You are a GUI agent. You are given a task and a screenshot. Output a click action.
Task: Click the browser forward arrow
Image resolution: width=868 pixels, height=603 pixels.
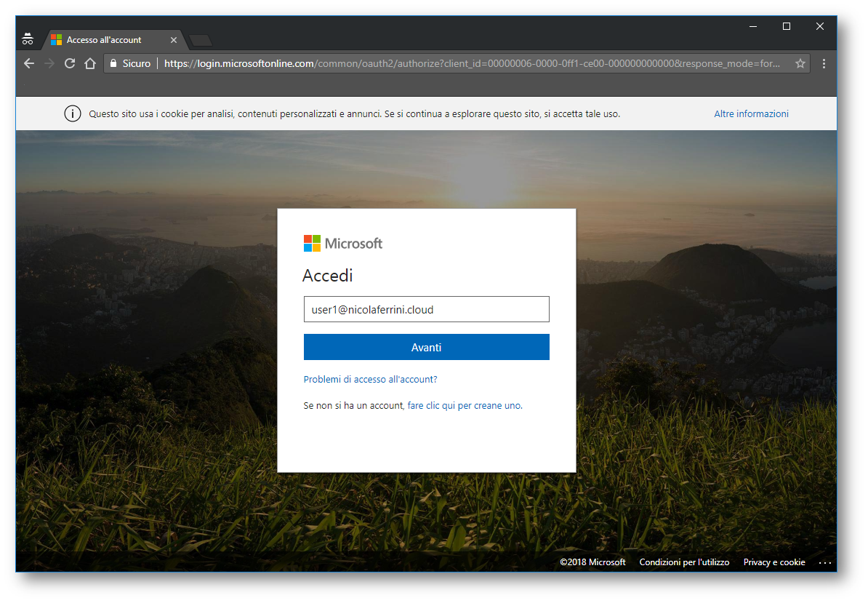click(x=49, y=64)
